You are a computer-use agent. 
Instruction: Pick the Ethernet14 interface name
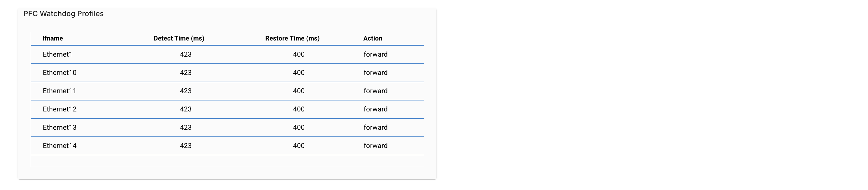coord(59,146)
